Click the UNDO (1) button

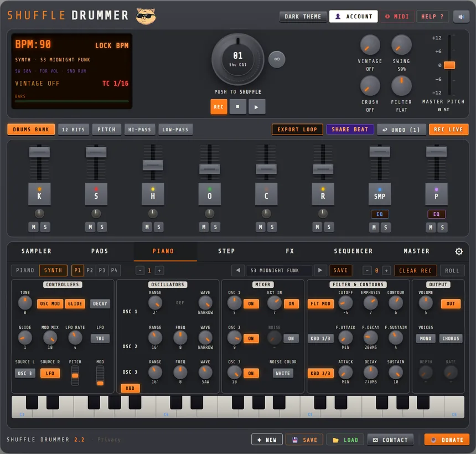point(401,130)
